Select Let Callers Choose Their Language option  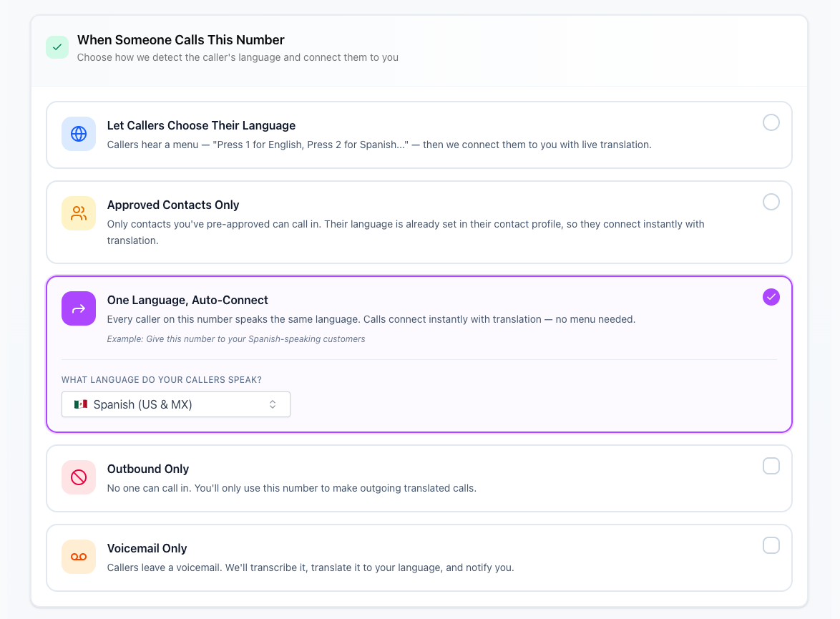(771, 122)
